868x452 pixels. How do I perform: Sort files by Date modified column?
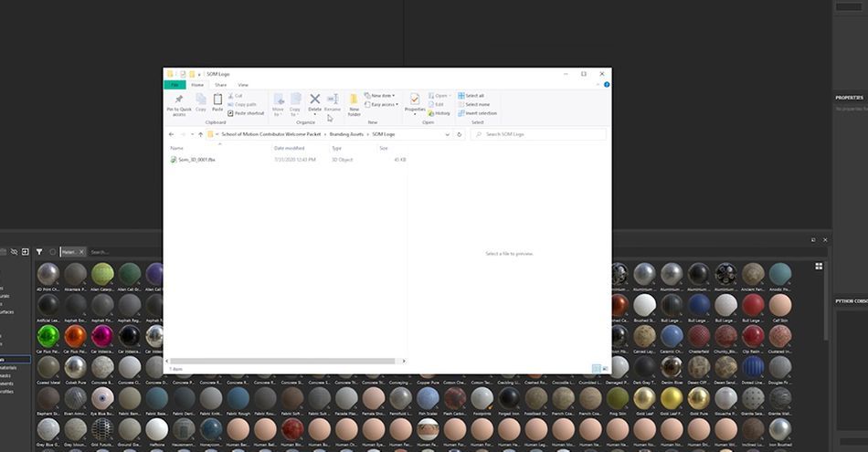(290, 148)
